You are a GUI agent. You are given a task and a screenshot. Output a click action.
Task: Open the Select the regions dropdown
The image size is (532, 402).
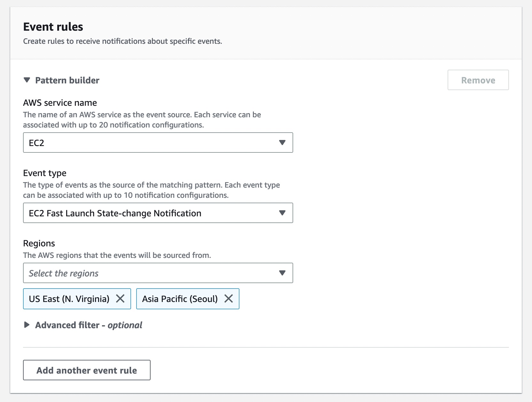point(158,273)
